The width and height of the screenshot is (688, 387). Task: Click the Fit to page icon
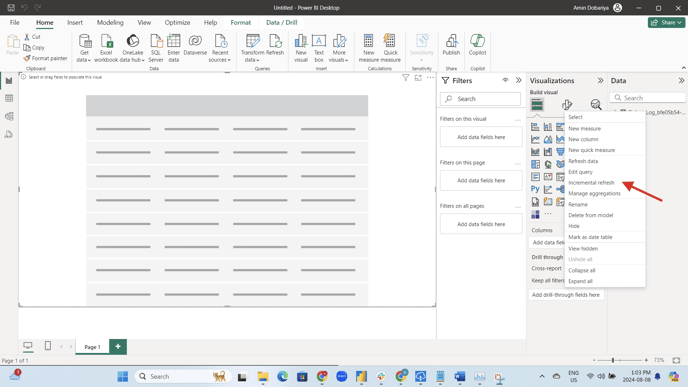[676, 360]
